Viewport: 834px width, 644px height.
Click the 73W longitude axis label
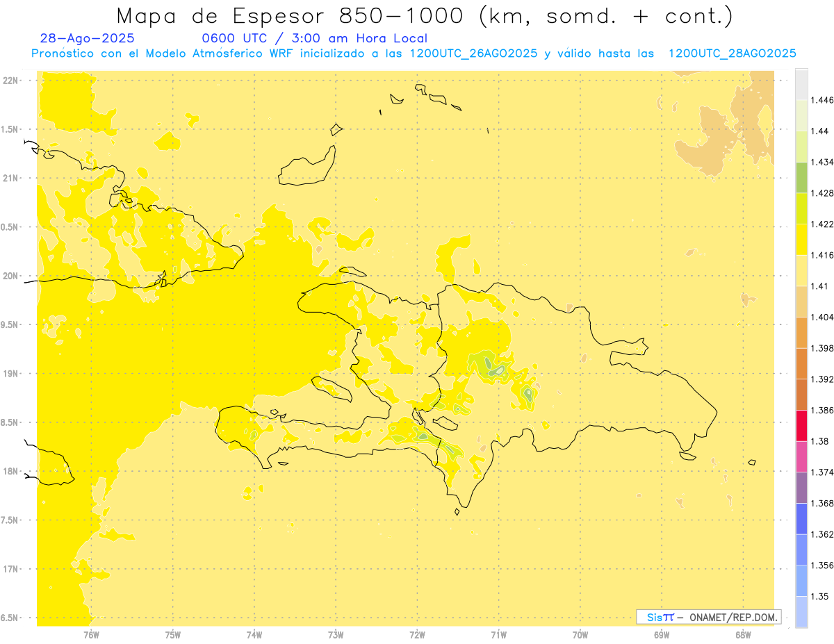tap(336, 634)
